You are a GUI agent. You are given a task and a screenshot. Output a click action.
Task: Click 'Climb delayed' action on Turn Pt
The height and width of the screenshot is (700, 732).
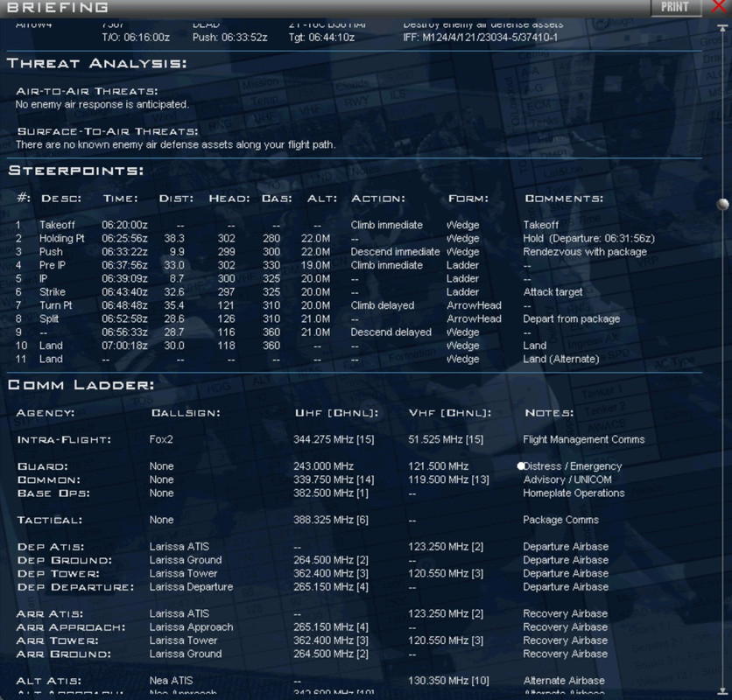coord(383,305)
